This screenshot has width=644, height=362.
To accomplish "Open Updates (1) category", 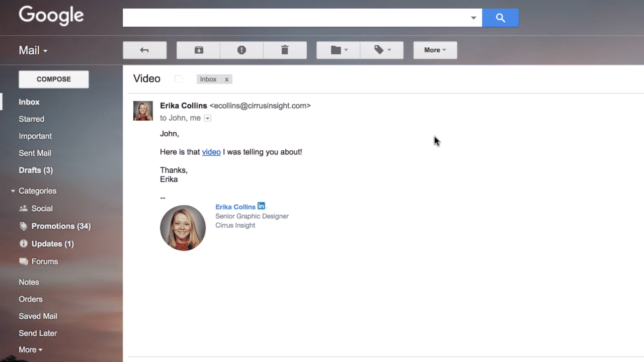I will [x=52, y=244].
